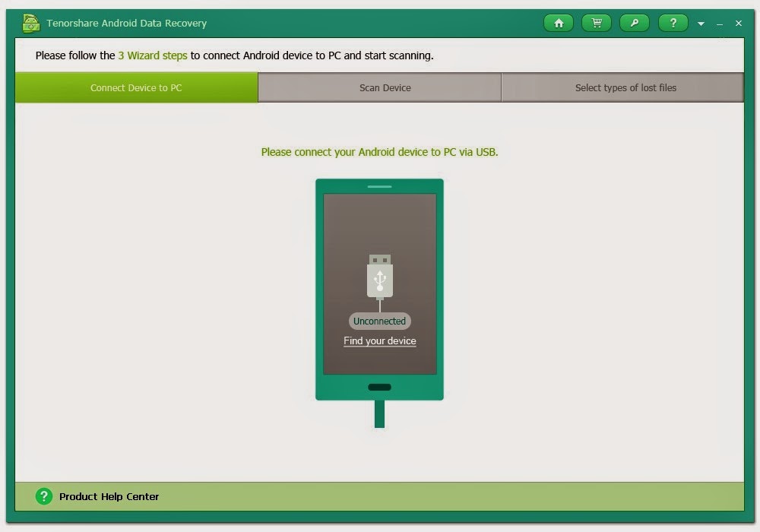Image resolution: width=760 pixels, height=532 pixels.
Task: Switch to the Scan Device tab
Action: (x=379, y=87)
